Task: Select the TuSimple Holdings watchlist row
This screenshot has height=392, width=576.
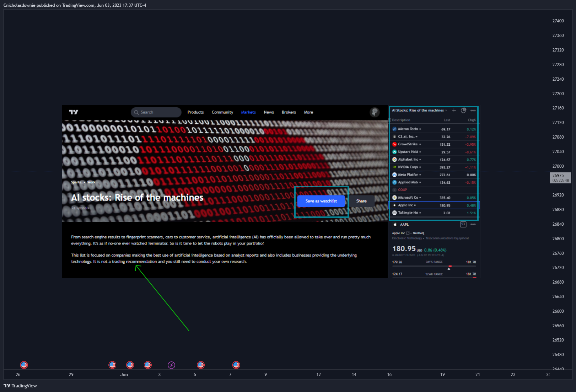Action: [434, 213]
